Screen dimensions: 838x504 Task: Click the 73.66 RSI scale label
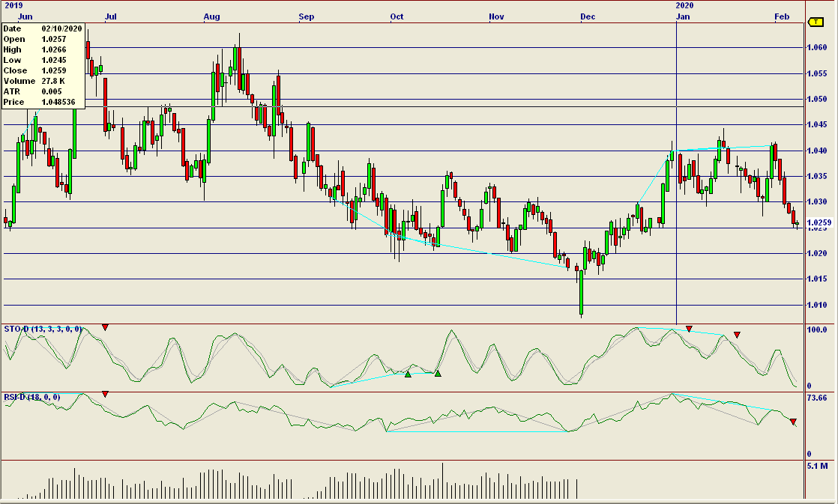[x=816, y=398]
